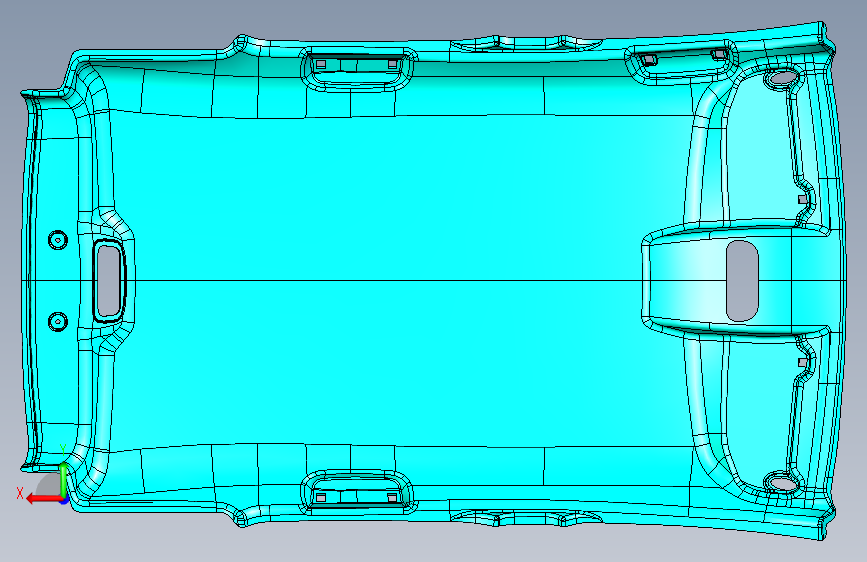Select the lower circular hole near the left edge
Screen dimensions: 867x562
pyautogui.click(x=58, y=321)
